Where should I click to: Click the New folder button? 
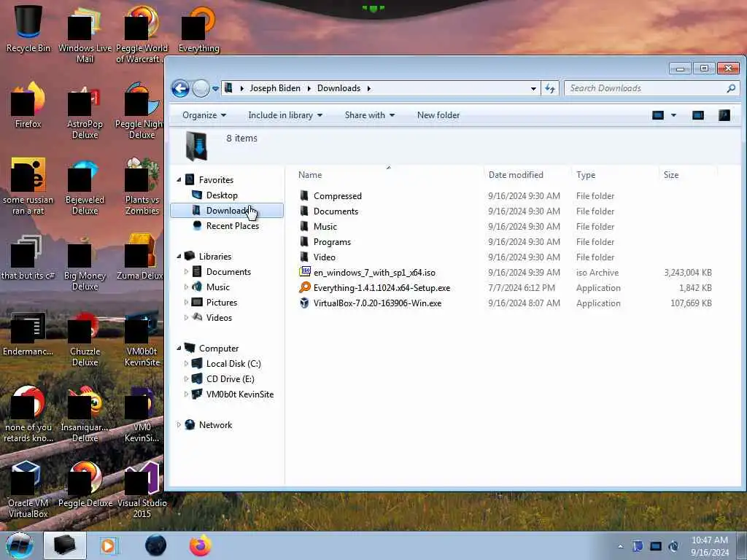[x=438, y=115]
